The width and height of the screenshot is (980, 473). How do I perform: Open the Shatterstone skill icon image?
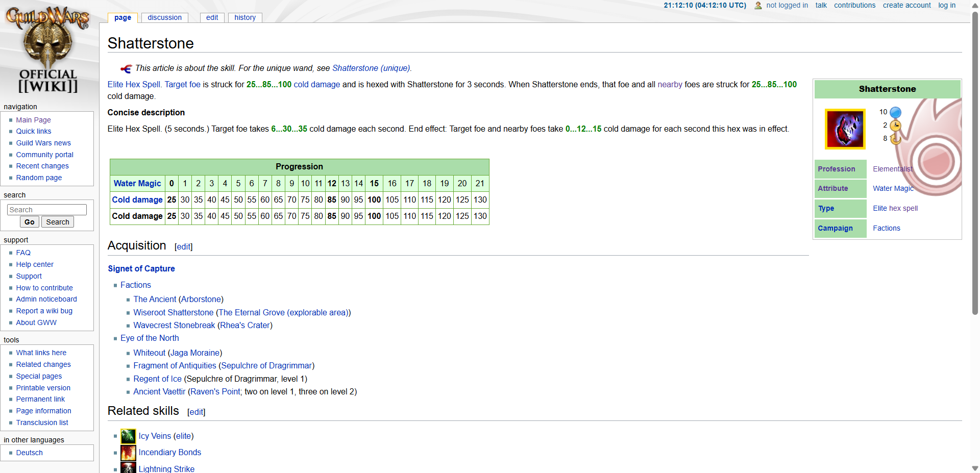(x=845, y=129)
